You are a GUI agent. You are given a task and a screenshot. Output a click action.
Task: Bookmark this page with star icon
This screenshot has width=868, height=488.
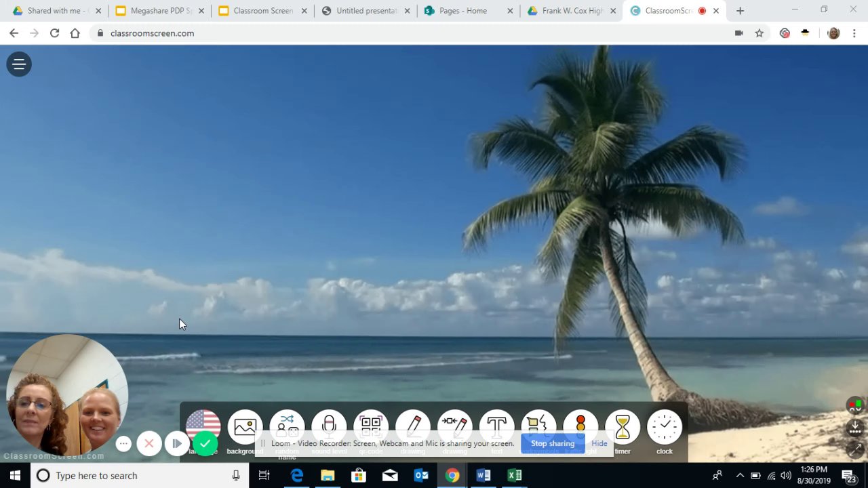(759, 33)
